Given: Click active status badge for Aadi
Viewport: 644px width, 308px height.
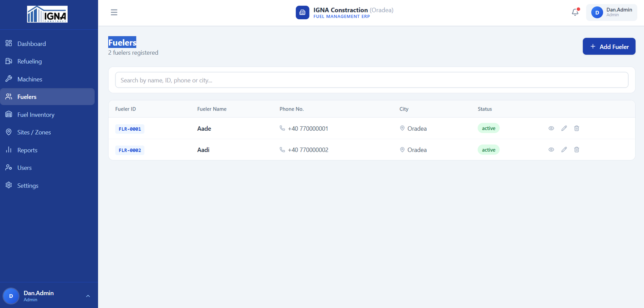Looking at the screenshot, I should (488, 150).
